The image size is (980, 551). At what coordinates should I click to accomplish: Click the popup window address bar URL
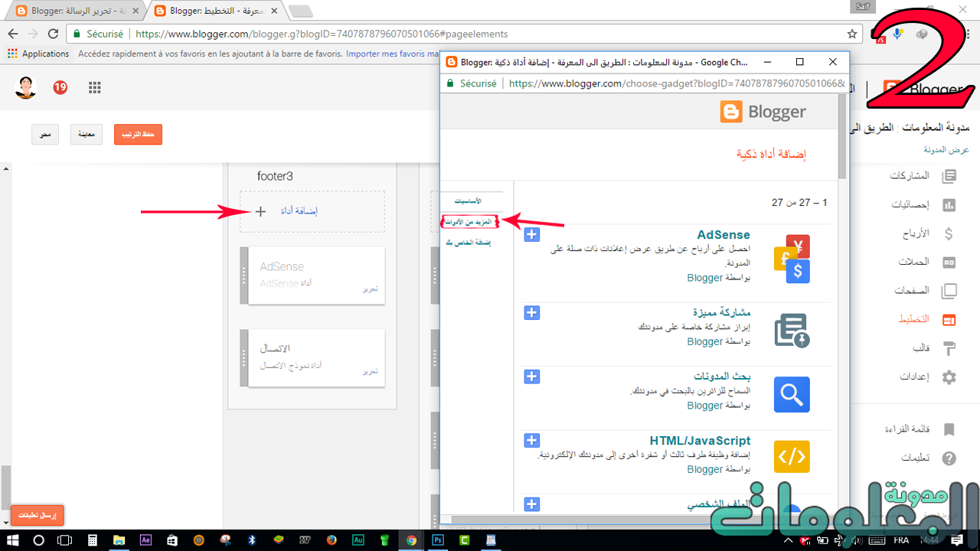pyautogui.click(x=677, y=83)
